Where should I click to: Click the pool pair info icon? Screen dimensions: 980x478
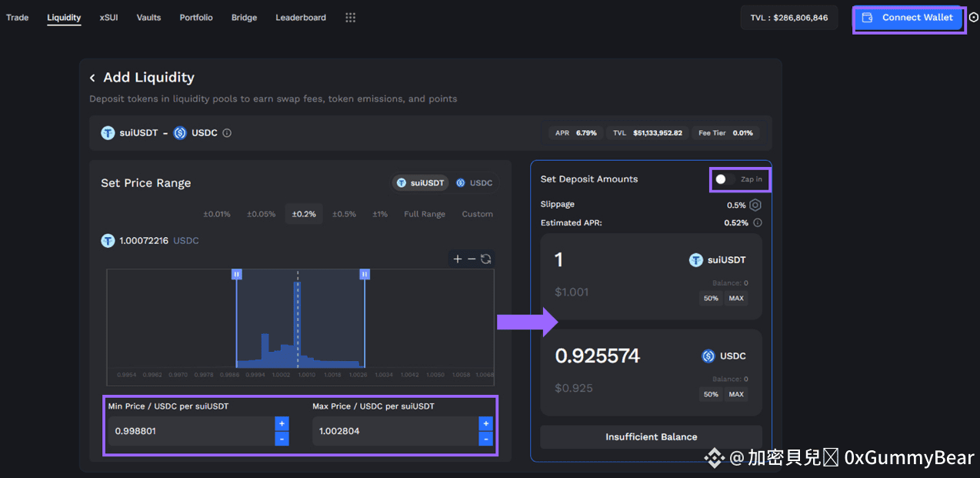coord(227,133)
